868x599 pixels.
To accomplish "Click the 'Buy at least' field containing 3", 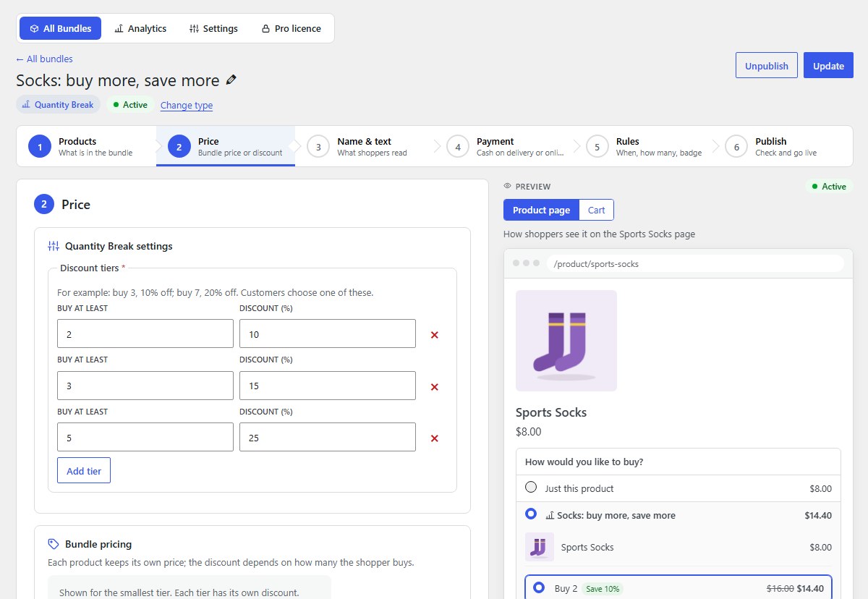I will 145,386.
